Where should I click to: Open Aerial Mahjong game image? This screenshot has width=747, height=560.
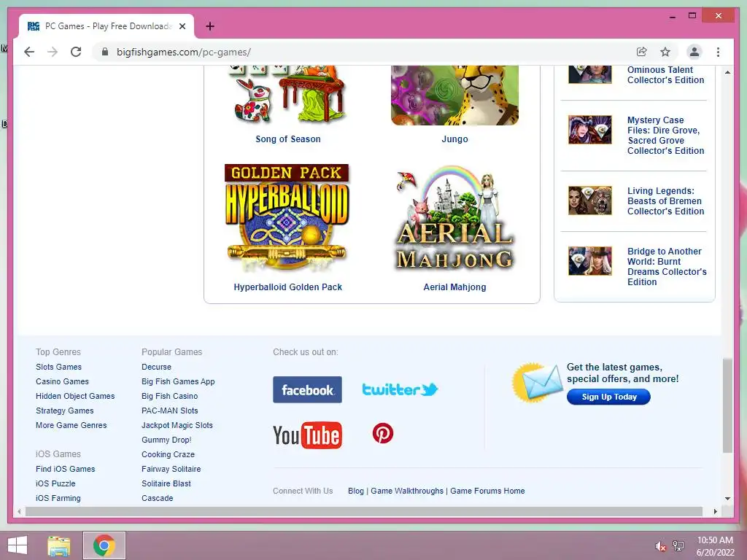point(454,218)
